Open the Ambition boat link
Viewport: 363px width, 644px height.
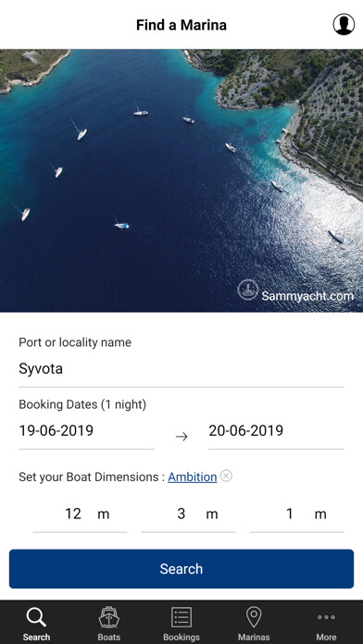[x=192, y=477]
